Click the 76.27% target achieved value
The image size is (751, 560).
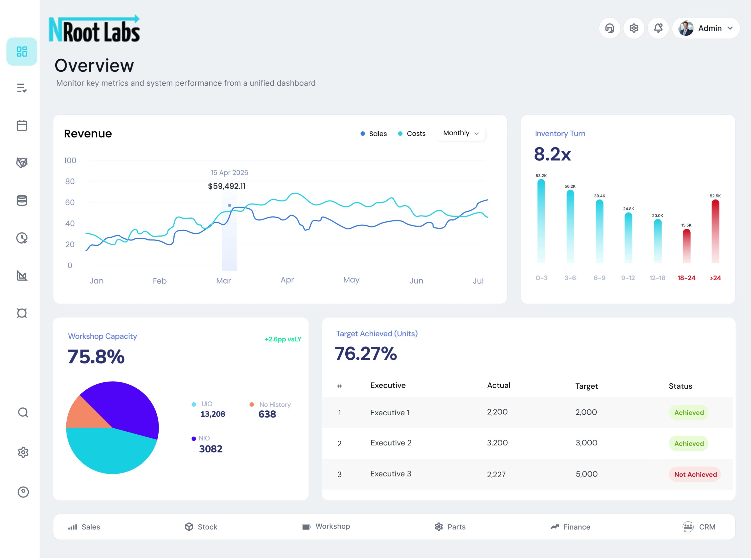[366, 354]
